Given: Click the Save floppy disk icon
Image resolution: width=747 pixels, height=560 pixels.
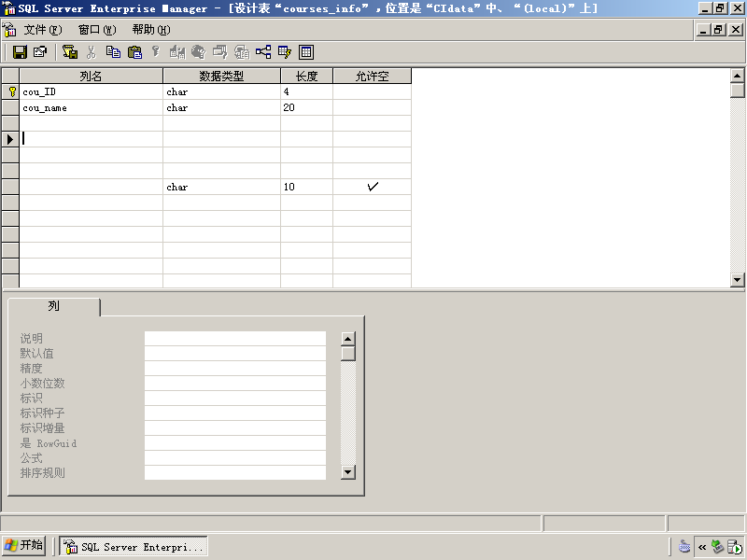Looking at the screenshot, I should (20, 52).
